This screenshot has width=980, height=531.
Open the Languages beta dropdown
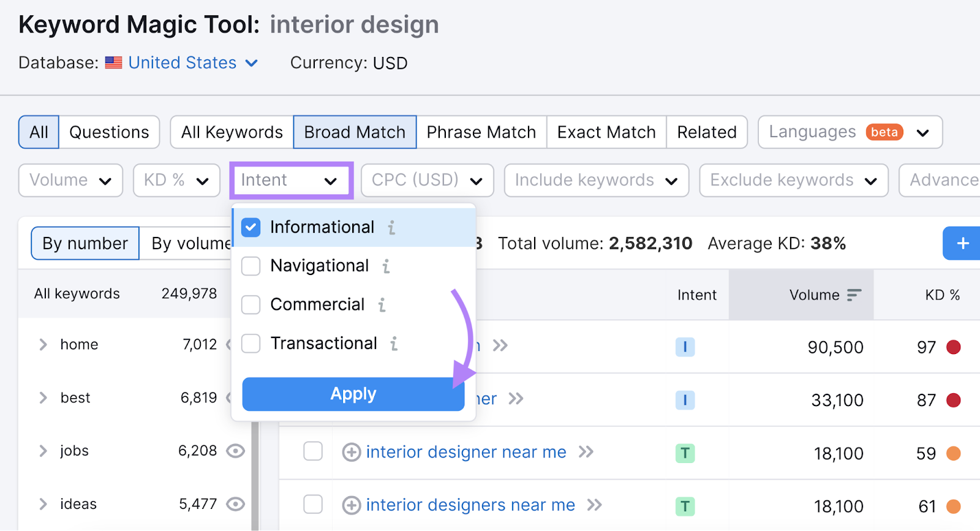tap(850, 132)
